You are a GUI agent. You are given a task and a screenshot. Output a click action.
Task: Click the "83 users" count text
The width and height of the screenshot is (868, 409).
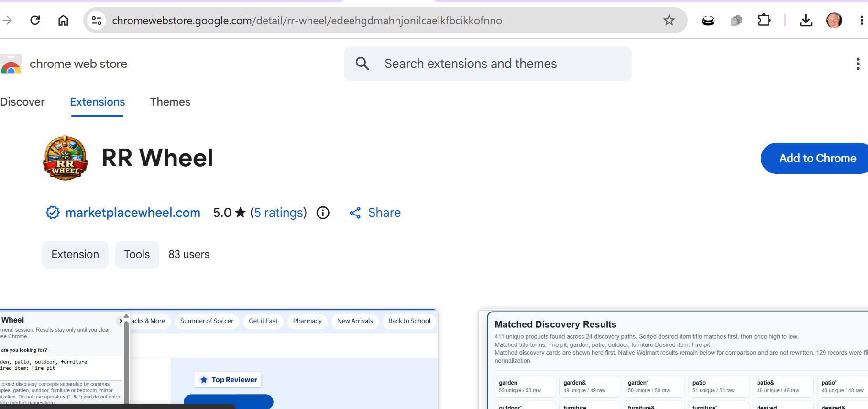189,255
